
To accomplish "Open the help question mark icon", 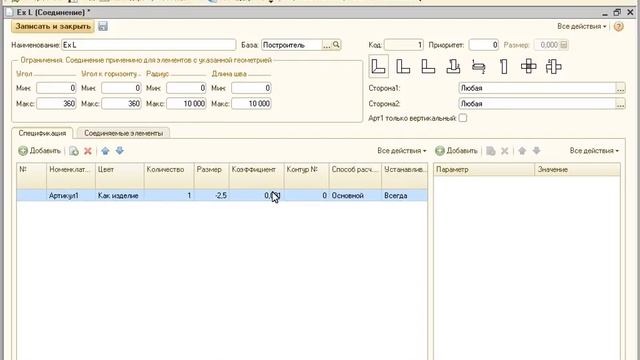I will [618, 27].
